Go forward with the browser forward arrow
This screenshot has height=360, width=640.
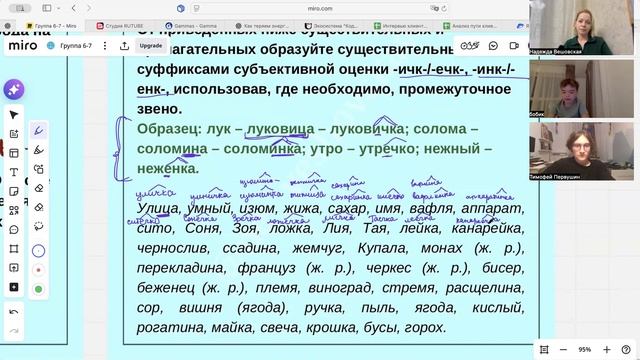89,8
